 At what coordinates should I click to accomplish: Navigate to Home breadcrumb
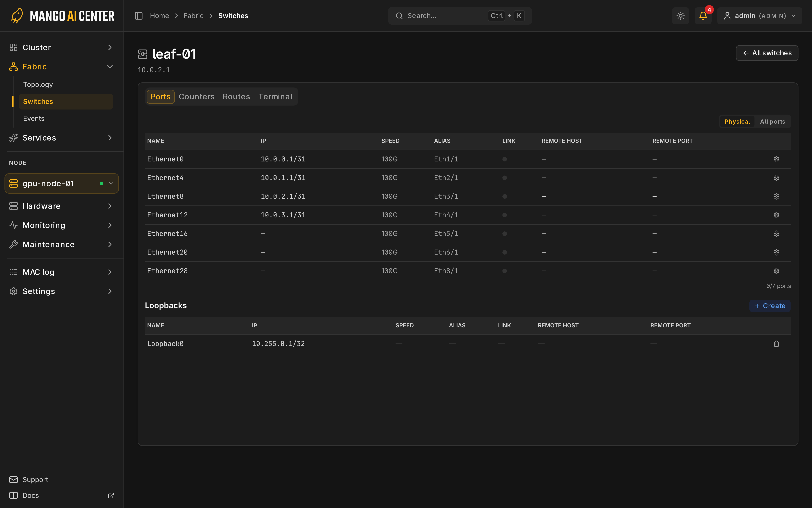pos(159,16)
